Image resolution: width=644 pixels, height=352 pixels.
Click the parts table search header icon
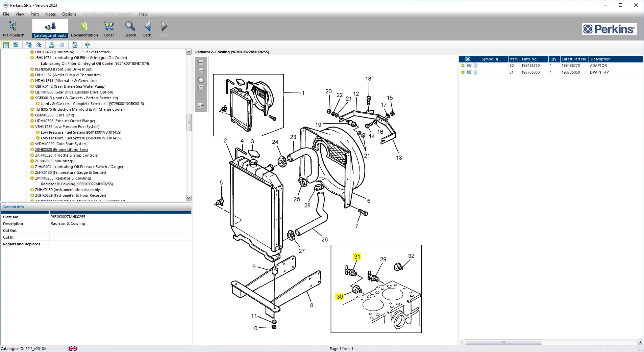pyautogui.click(x=468, y=59)
